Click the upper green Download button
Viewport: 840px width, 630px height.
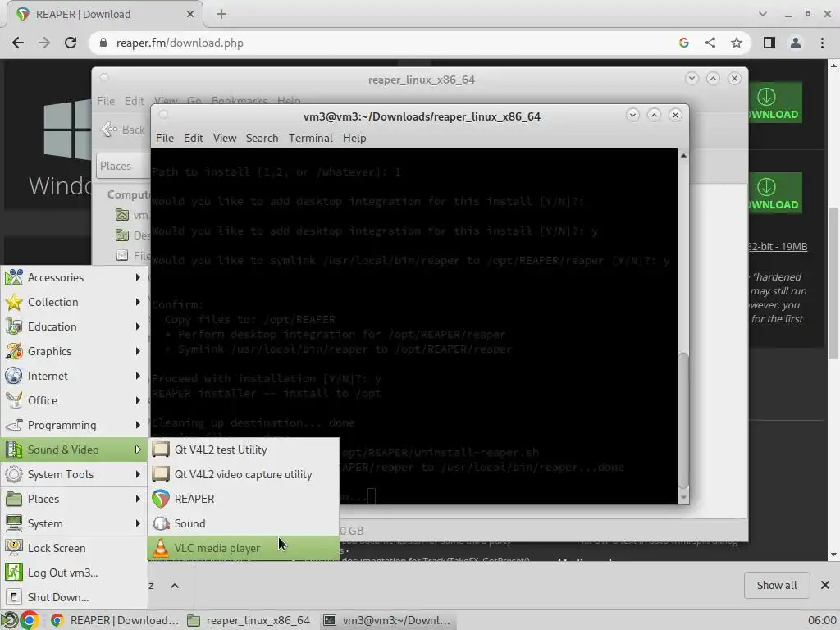point(774,103)
